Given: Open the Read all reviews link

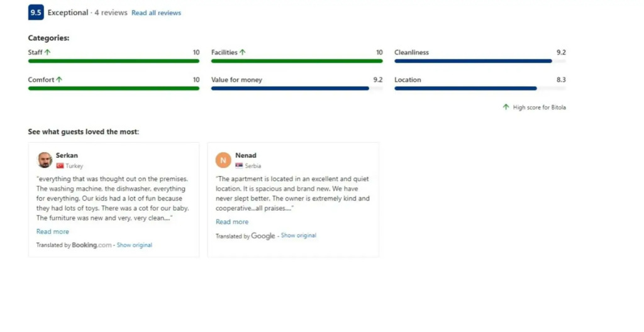Looking at the screenshot, I should click(x=156, y=13).
